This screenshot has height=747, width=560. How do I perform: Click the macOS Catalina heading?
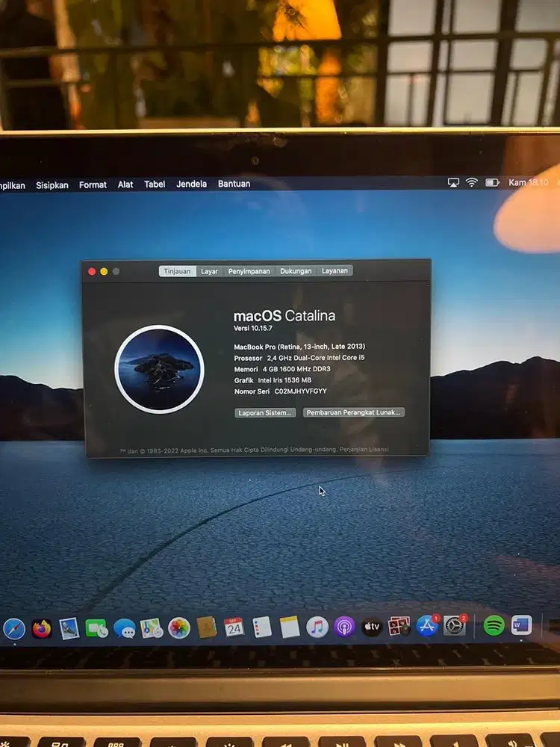(x=284, y=316)
